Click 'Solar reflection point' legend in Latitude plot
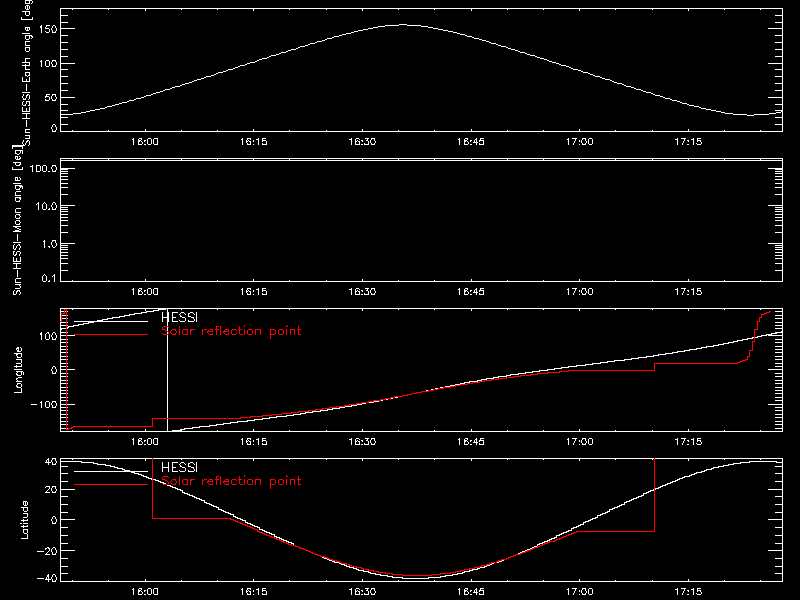The image size is (800, 600). click(231, 481)
